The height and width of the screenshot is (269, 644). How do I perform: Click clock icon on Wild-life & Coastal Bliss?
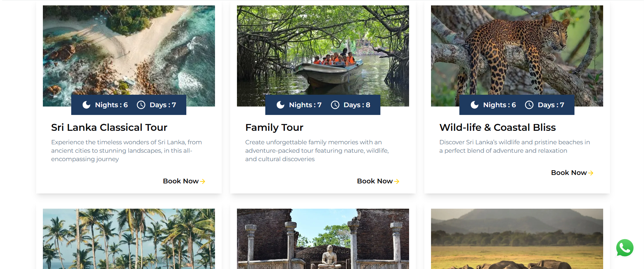[x=529, y=105]
